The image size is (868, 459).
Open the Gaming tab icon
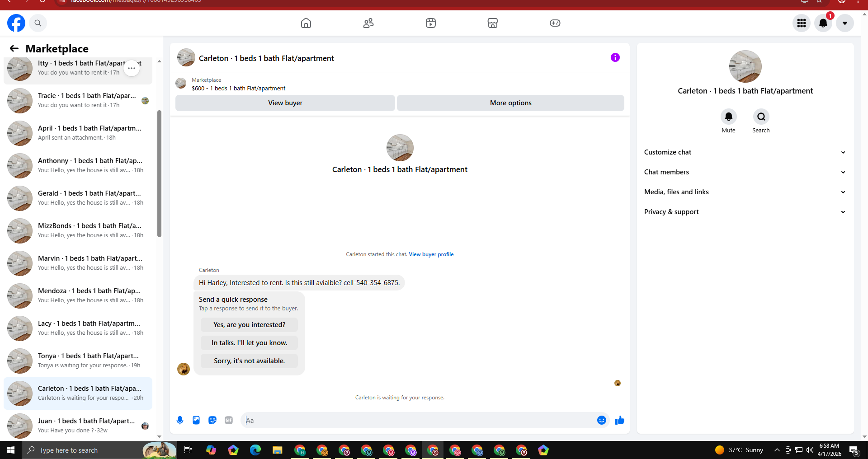coord(555,23)
